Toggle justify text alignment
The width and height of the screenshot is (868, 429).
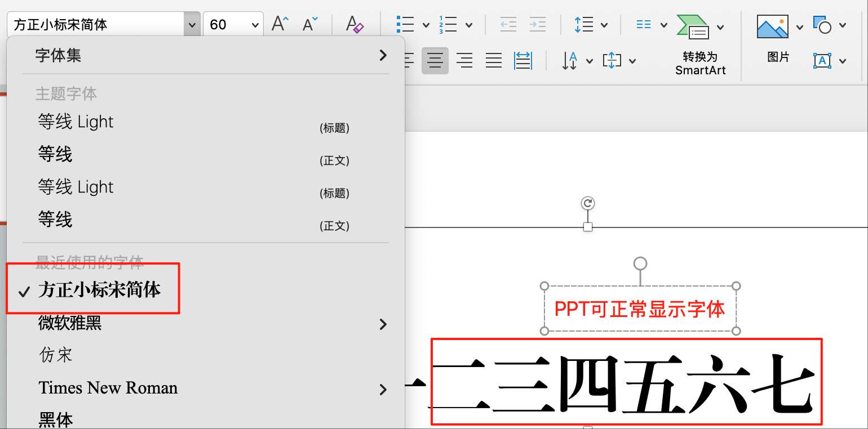tap(494, 60)
